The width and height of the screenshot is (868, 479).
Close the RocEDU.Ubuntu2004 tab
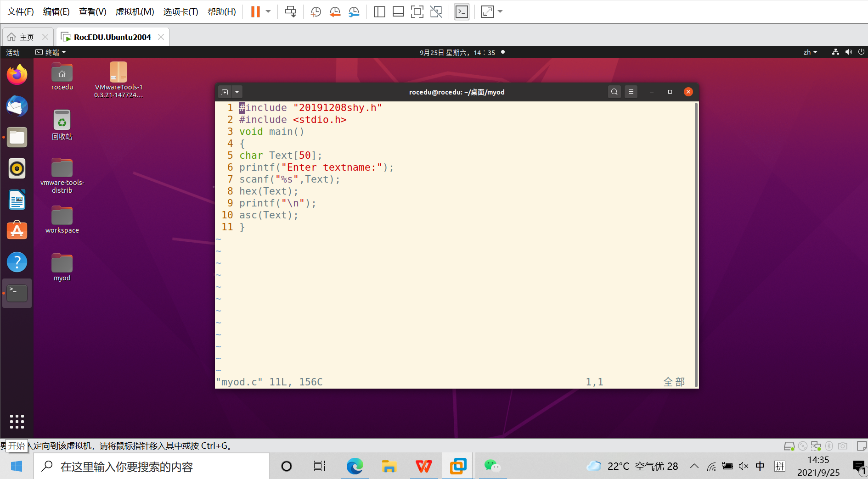click(x=161, y=37)
